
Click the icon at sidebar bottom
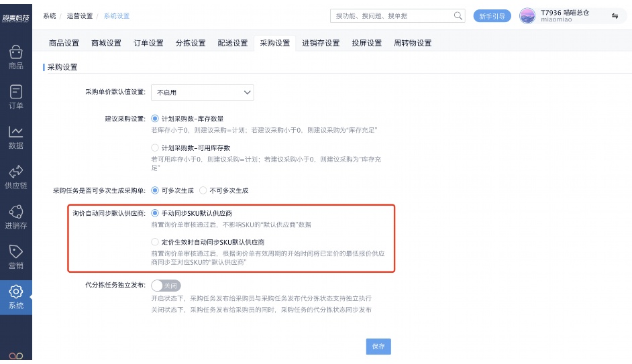tap(15, 356)
